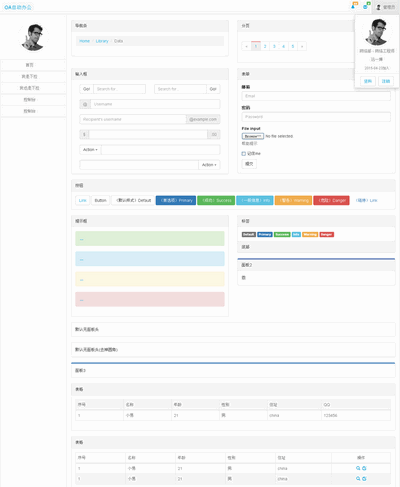Focus the Recipient's username input field
This screenshot has height=487, width=400.
tap(133, 119)
